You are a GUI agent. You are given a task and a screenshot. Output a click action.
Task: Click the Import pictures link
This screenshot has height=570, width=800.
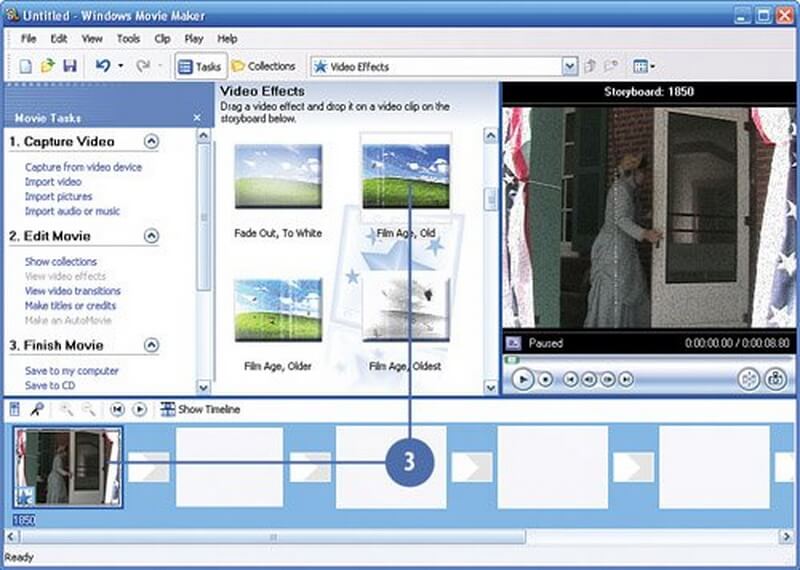tap(59, 196)
